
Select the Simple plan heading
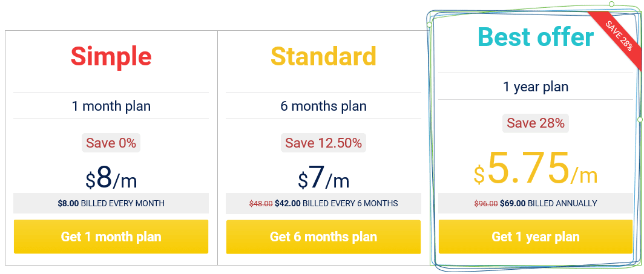[x=111, y=56]
